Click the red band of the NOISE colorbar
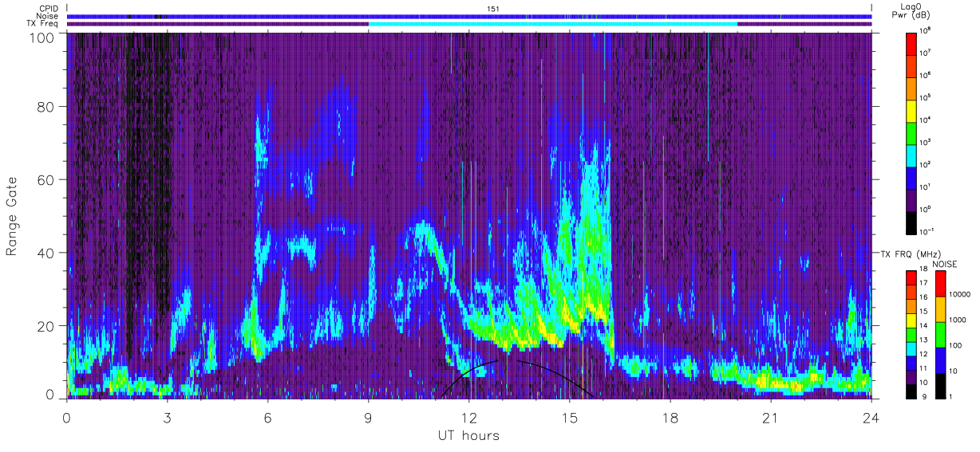Image resolution: width=980 pixels, height=452 pixels. tap(940, 284)
